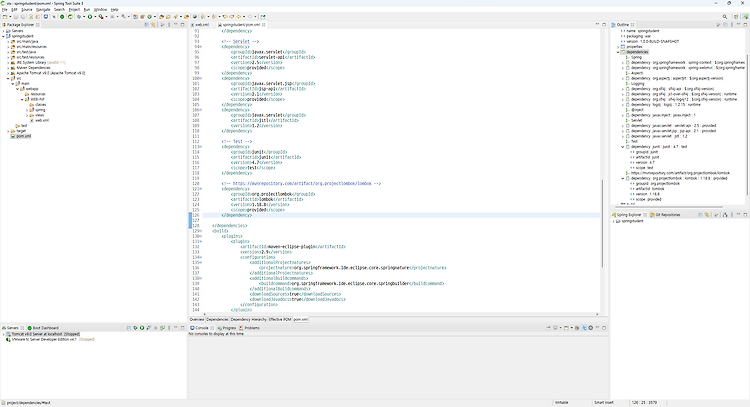Fold the build element on line 129
This screenshot has height=407, width=750.
pyautogui.click(x=201, y=231)
